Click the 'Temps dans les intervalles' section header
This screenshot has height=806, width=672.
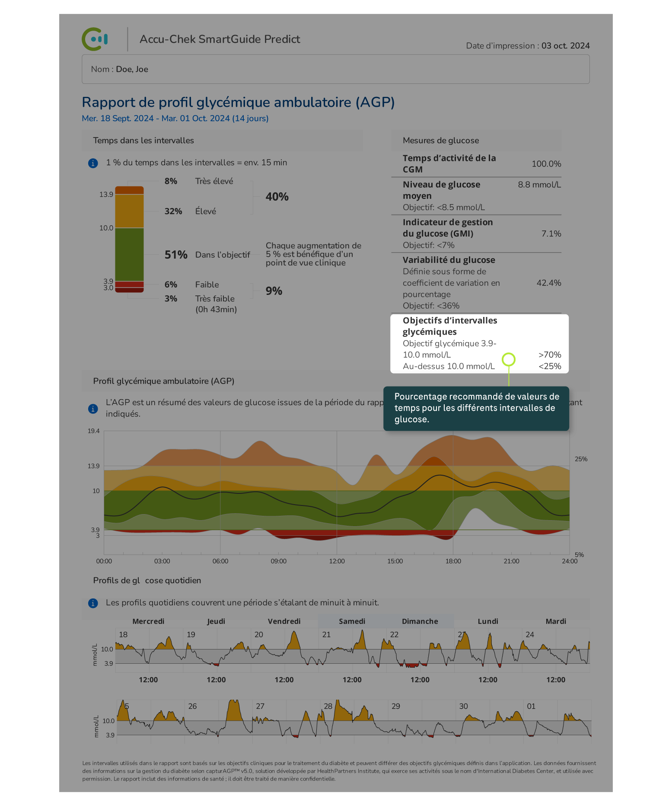tap(222, 141)
